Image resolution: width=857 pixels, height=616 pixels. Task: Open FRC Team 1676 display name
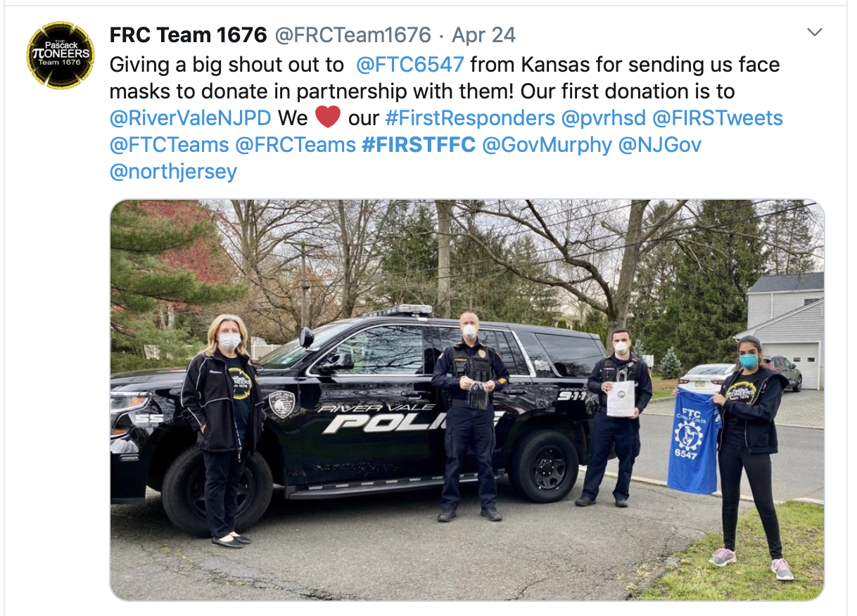coord(189,34)
